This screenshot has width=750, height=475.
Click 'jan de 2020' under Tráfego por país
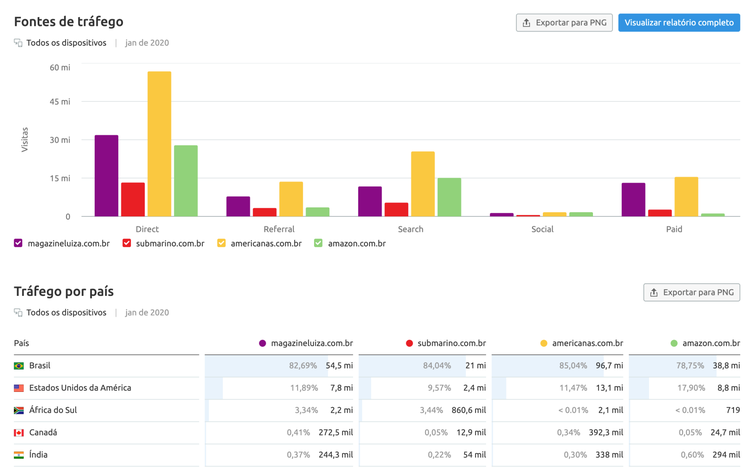coord(147,312)
